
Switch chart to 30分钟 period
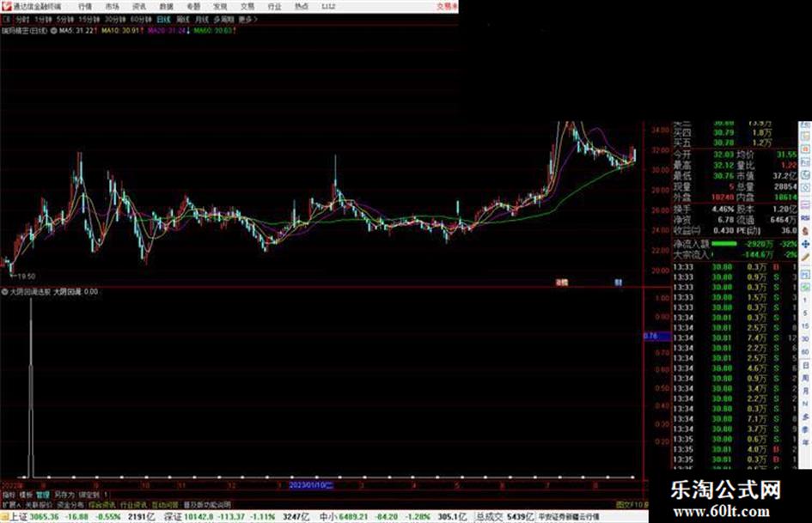(x=114, y=19)
